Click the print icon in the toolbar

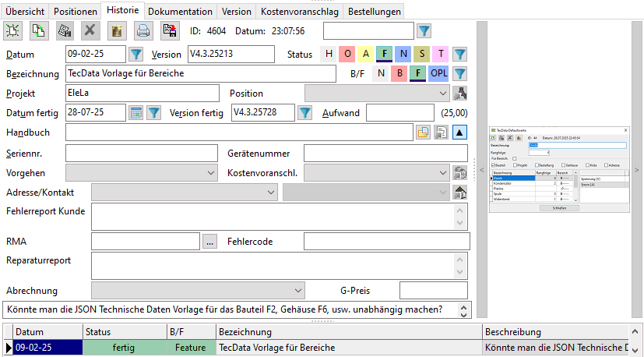[143, 30]
